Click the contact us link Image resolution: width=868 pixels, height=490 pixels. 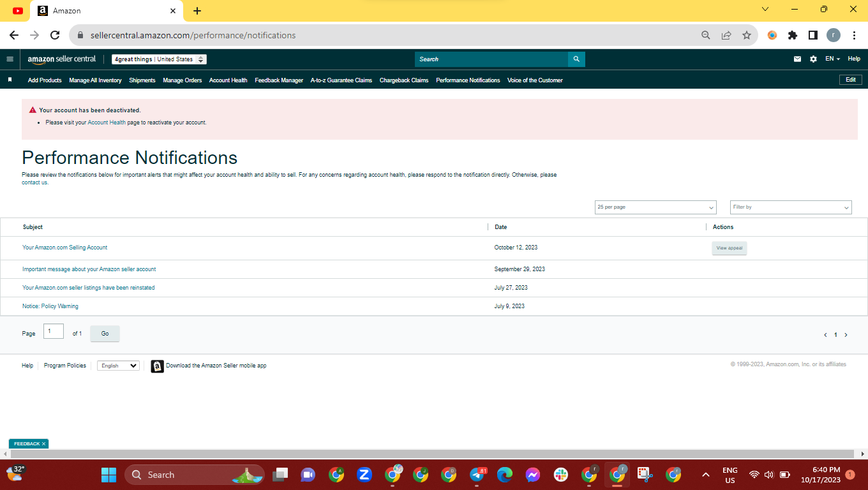pos(34,182)
